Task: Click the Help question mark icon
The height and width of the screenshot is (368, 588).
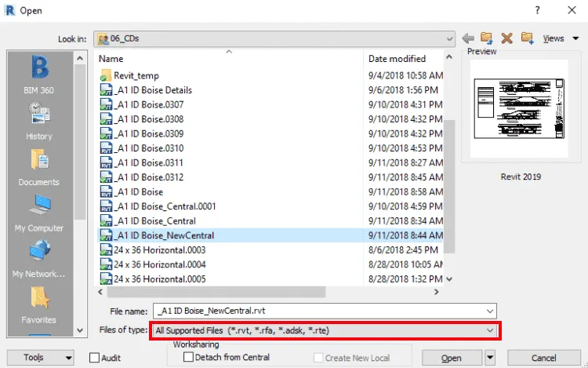Action: [537, 10]
